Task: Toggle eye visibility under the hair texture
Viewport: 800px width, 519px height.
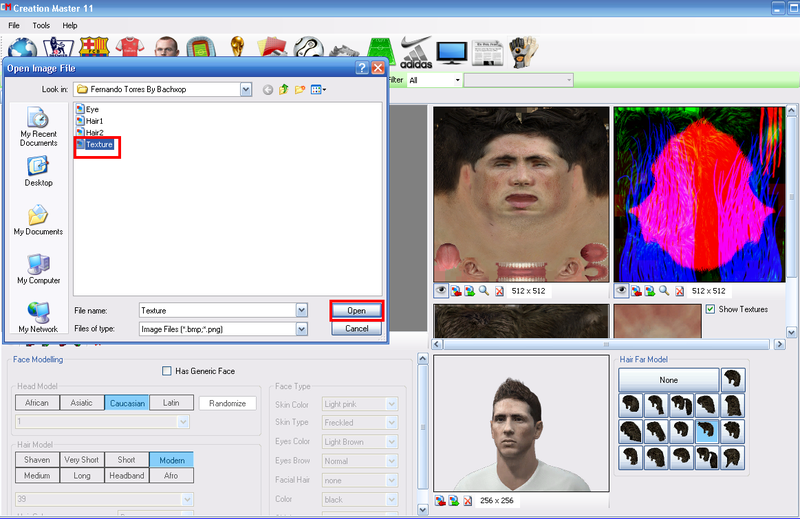Action: pos(622,291)
